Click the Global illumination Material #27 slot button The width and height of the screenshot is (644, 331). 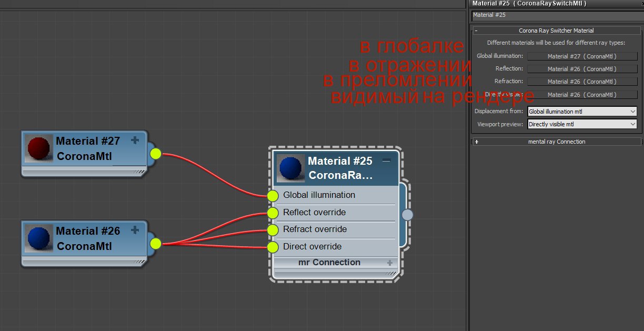pyautogui.click(x=582, y=56)
